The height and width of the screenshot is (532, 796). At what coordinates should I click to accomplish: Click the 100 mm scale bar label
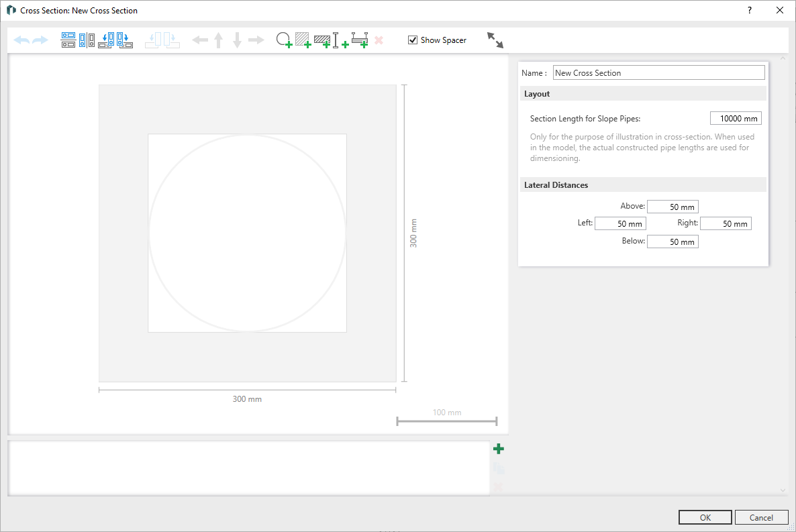(x=447, y=412)
